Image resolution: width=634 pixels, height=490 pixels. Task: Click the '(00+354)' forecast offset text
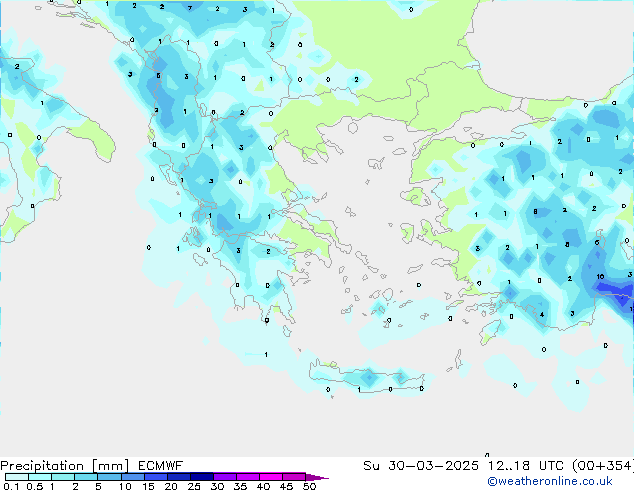(x=603, y=466)
